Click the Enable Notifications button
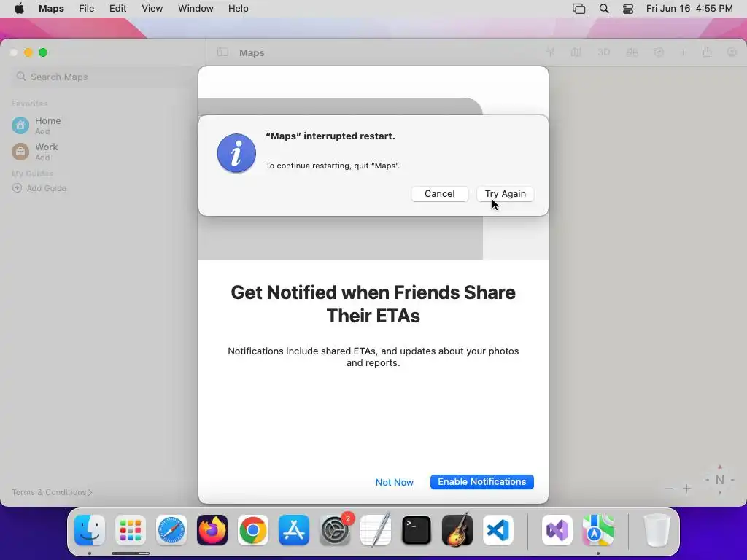Image resolution: width=747 pixels, height=560 pixels. [x=481, y=482]
